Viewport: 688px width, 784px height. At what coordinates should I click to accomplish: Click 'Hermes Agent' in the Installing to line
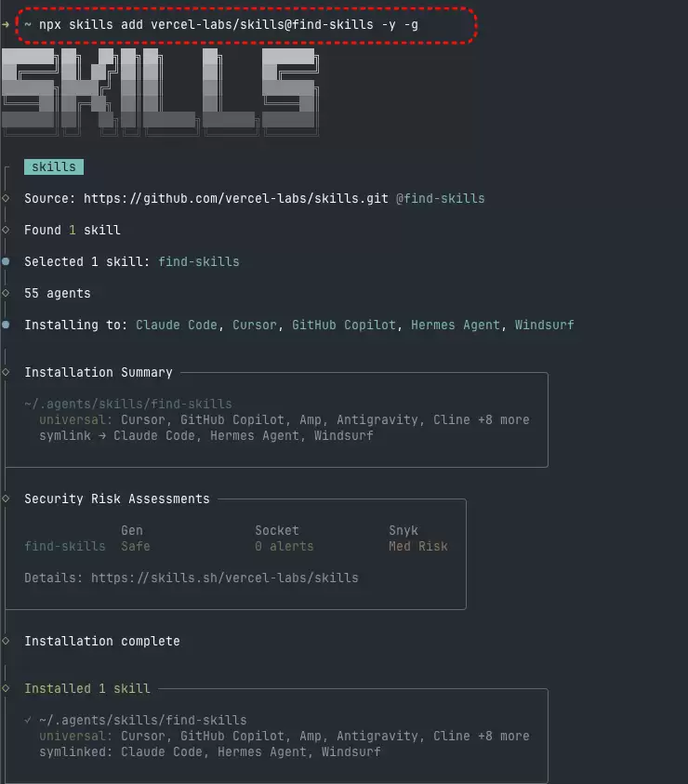point(455,325)
